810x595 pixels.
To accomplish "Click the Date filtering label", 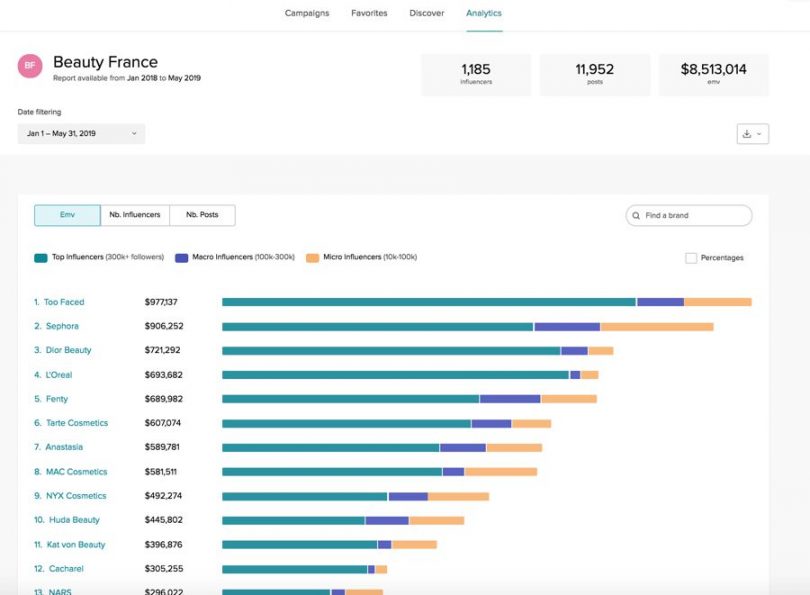I will [39, 112].
